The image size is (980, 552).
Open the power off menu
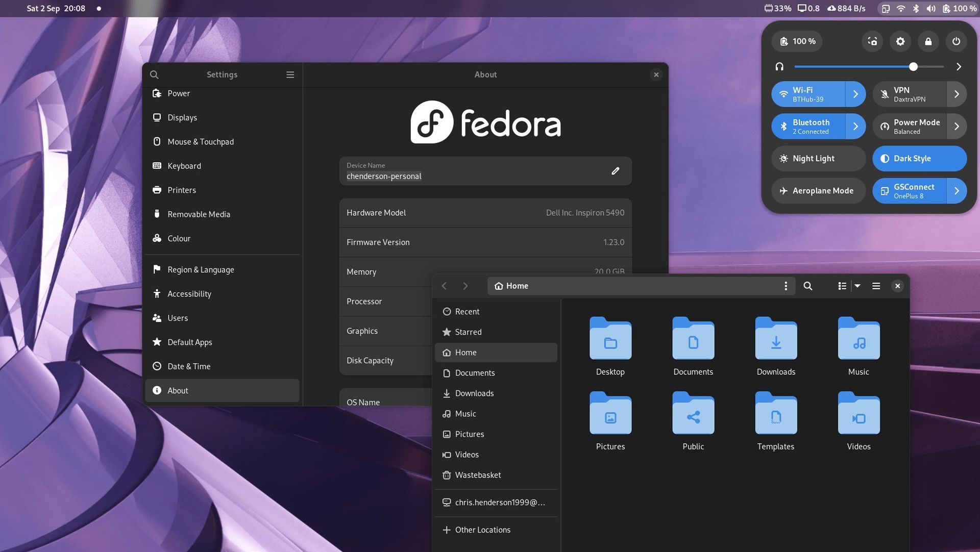tap(956, 41)
